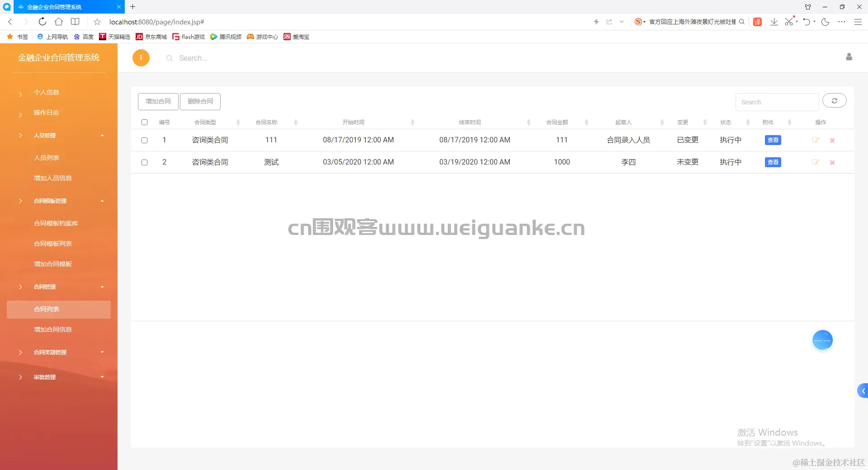Open the browser hamburger menu
This screenshot has width=868, height=470.
click(858, 22)
